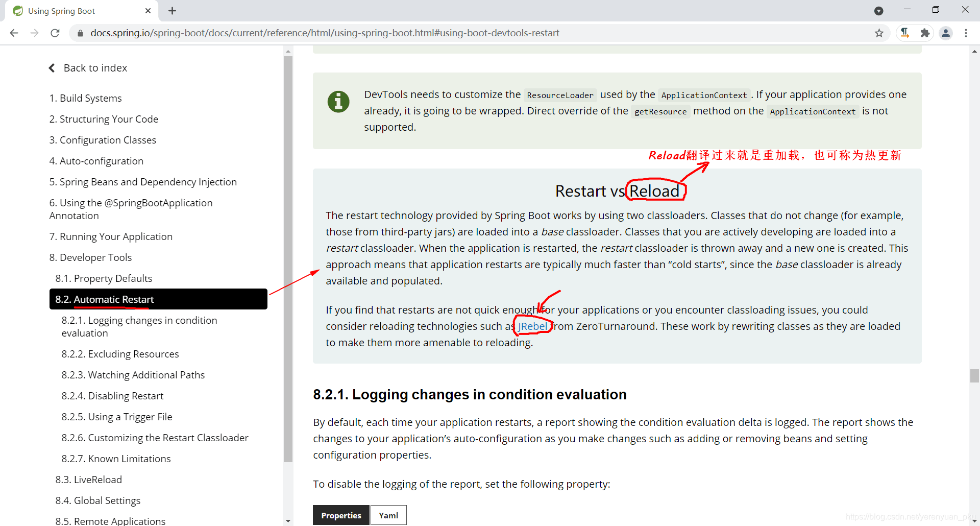The width and height of the screenshot is (980, 526).
Task: Click the address bar URL
Action: coord(325,33)
